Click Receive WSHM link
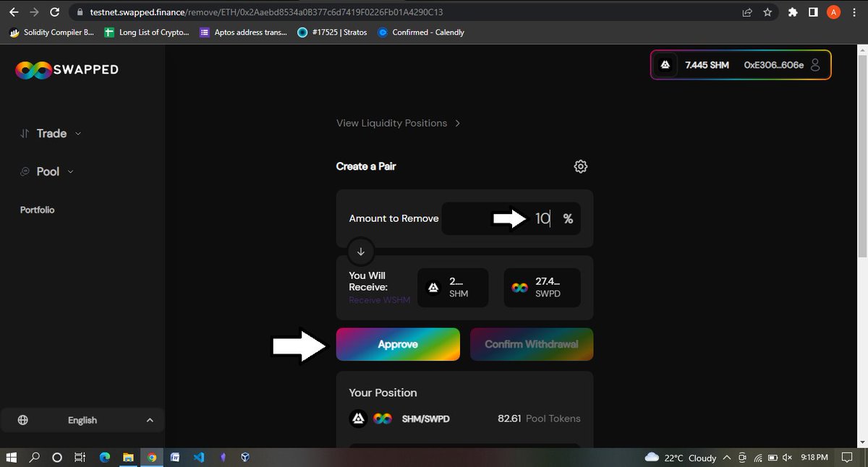868x467 pixels. pyautogui.click(x=380, y=300)
